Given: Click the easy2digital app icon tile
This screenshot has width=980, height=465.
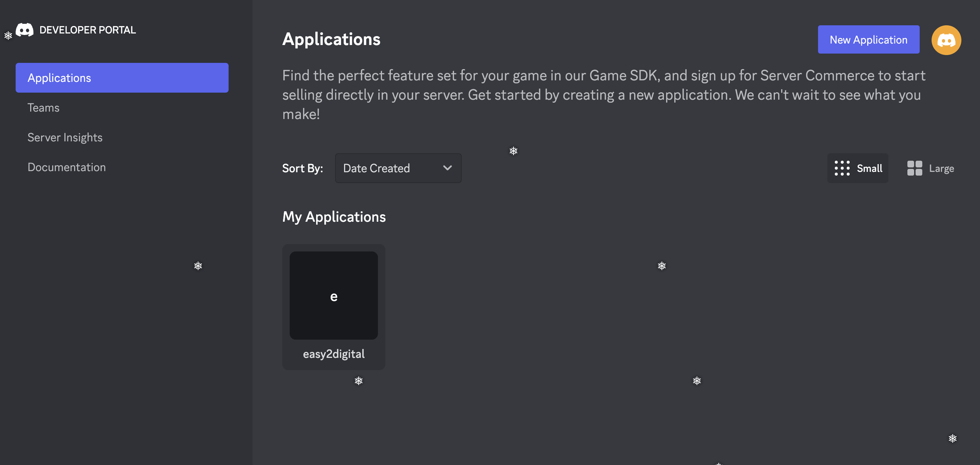Looking at the screenshot, I should [x=333, y=295].
